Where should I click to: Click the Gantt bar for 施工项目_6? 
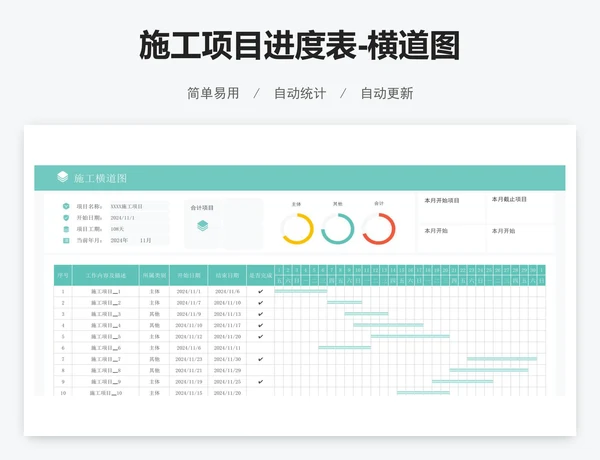[x=344, y=347]
